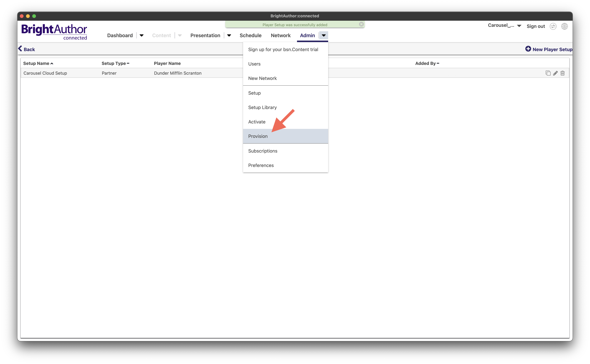
Task: Expand the Dashboard dropdown arrow
Action: point(142,36)
